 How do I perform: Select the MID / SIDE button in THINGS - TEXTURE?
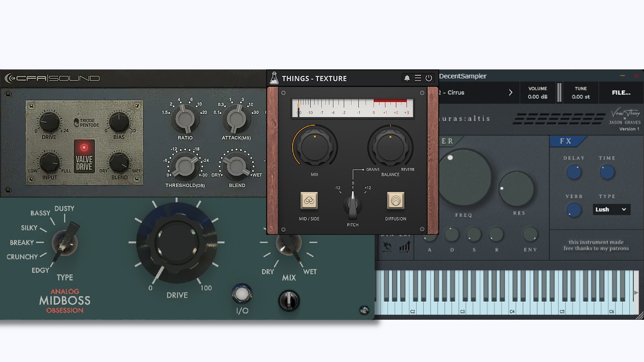click(309, 201)
